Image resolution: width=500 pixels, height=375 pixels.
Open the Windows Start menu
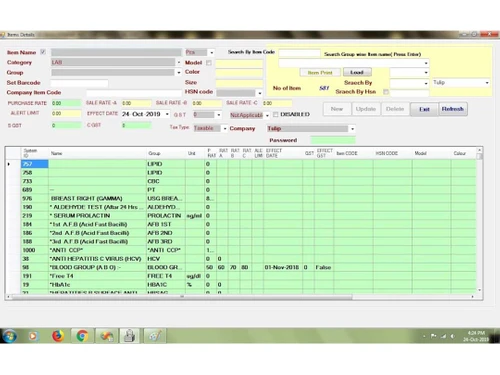click(x=9, y=336)
